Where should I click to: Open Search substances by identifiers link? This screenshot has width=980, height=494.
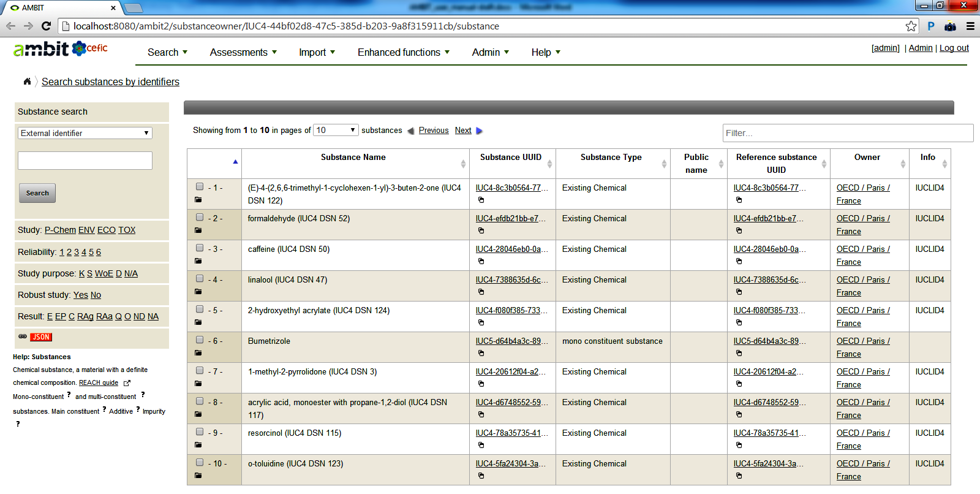pos(110,82)
